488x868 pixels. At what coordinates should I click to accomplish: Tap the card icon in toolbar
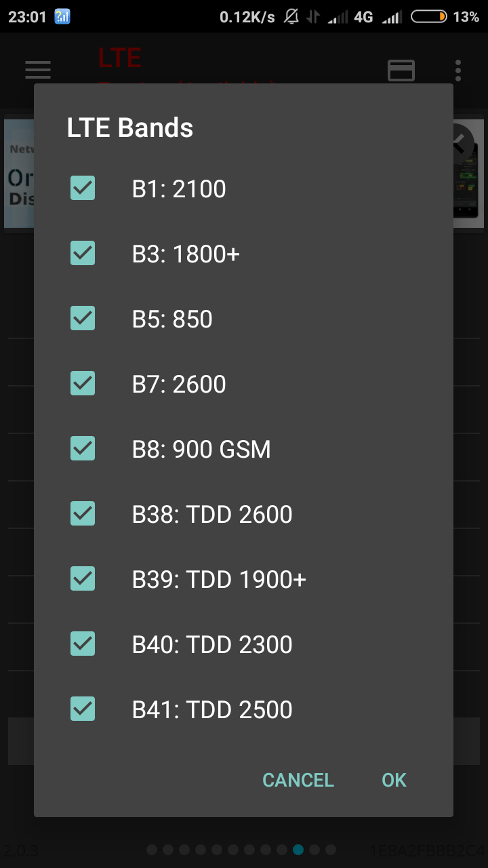point(401,70)
